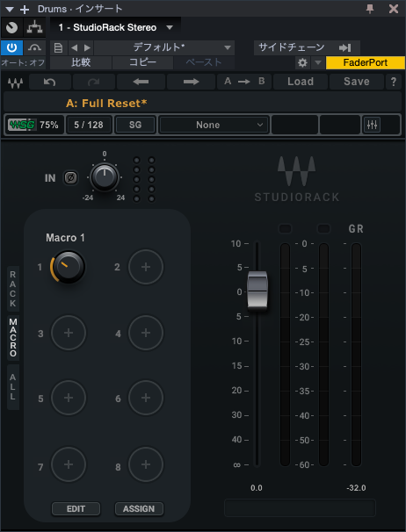Open the Waves help question mark

394,82
